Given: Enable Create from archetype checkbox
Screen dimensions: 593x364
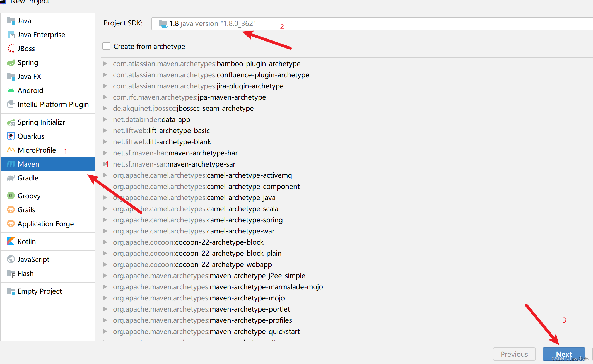Looking at the screenshot, I should [106, 46].
